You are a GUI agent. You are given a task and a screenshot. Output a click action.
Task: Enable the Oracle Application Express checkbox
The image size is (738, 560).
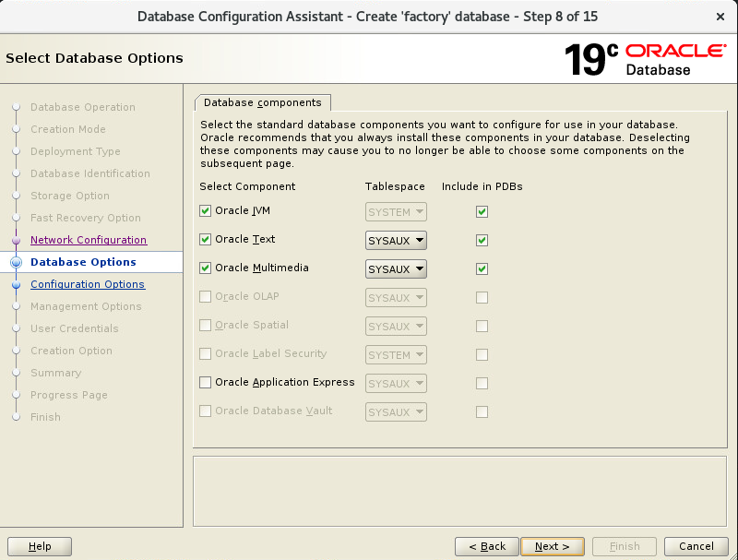tap(205, 383)
